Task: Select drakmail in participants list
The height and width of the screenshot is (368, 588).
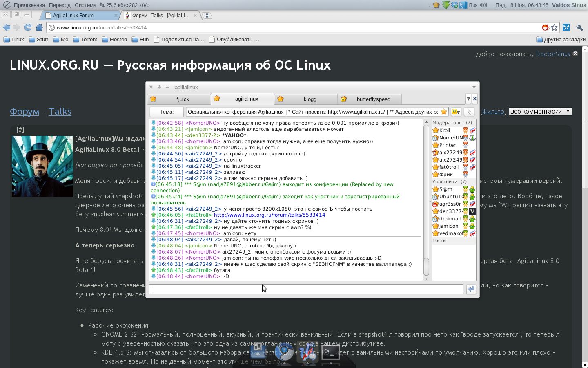Action: 454,219
